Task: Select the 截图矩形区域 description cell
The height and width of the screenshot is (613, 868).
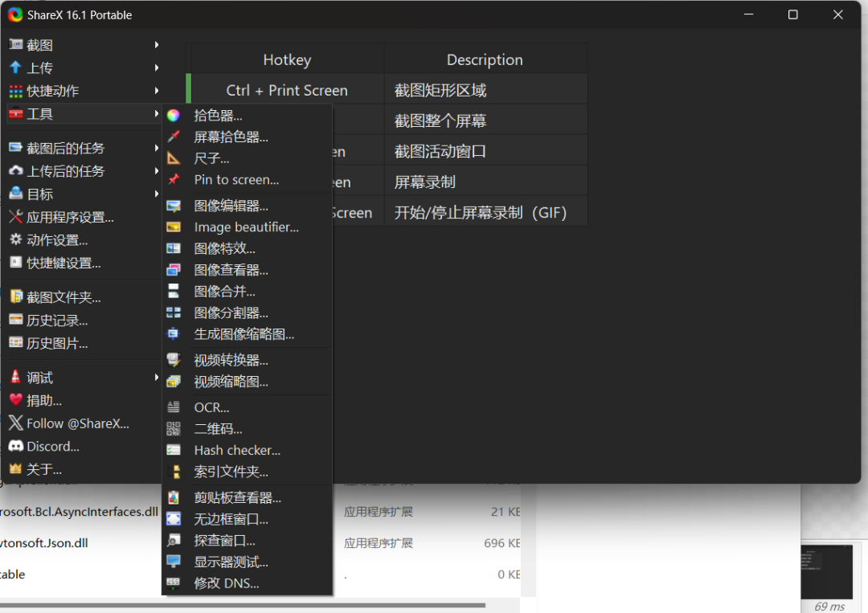Action: tap(485, 90)
